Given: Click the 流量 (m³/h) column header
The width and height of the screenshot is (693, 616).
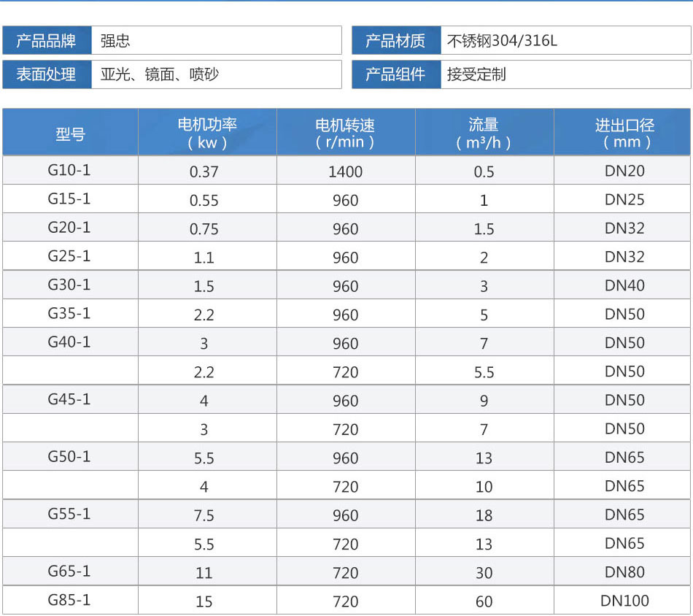Looking at the screenshot, I should tap(484, 134).
